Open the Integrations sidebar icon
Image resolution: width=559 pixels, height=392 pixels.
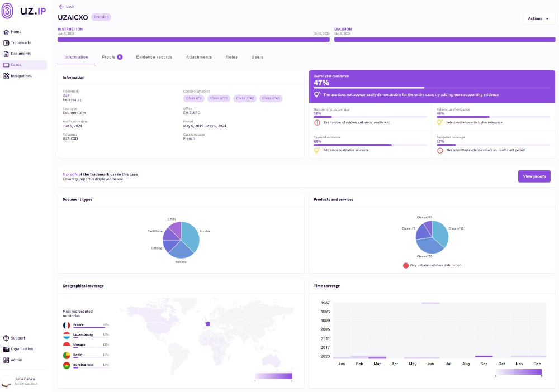point(6,76)
